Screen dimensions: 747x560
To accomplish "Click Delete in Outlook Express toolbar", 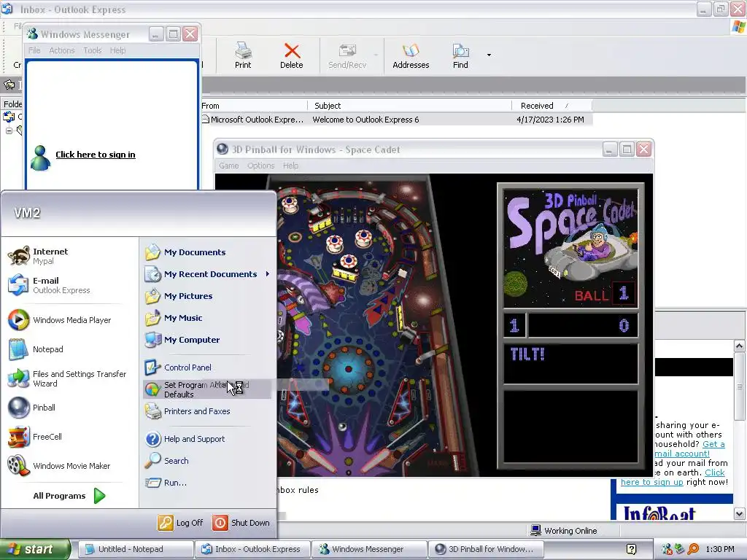I will click(x=292, y=55).
